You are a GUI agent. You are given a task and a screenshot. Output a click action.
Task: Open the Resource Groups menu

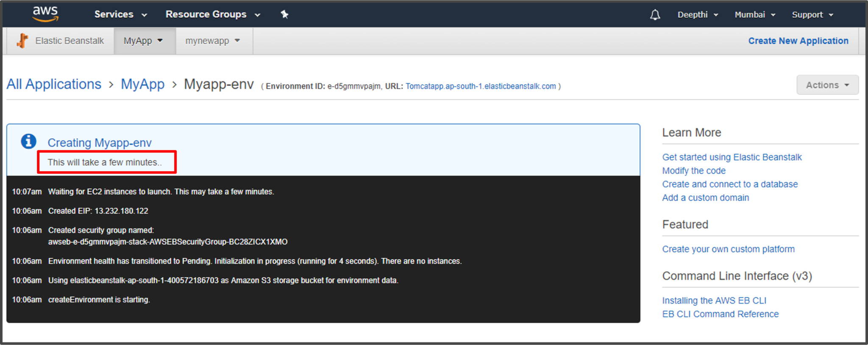coord(213,14)
